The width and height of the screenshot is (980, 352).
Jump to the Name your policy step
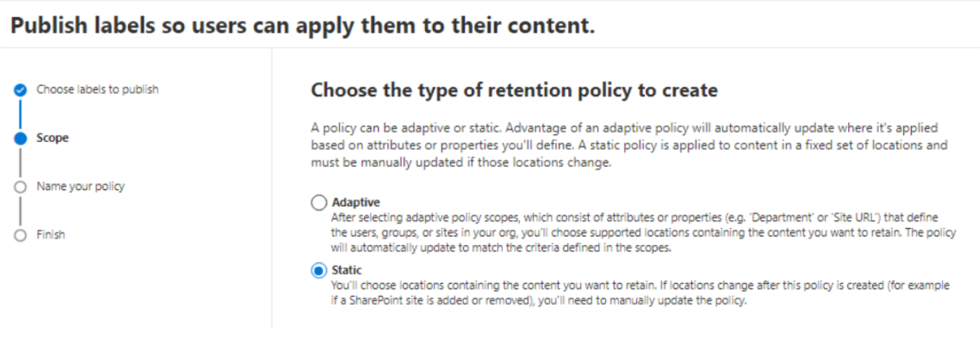(80, 186)
